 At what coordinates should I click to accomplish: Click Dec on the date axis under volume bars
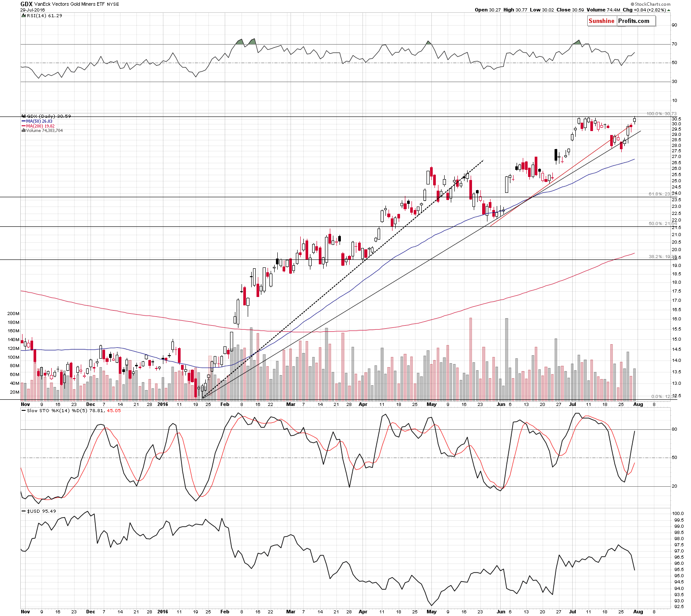coord(91,404)
